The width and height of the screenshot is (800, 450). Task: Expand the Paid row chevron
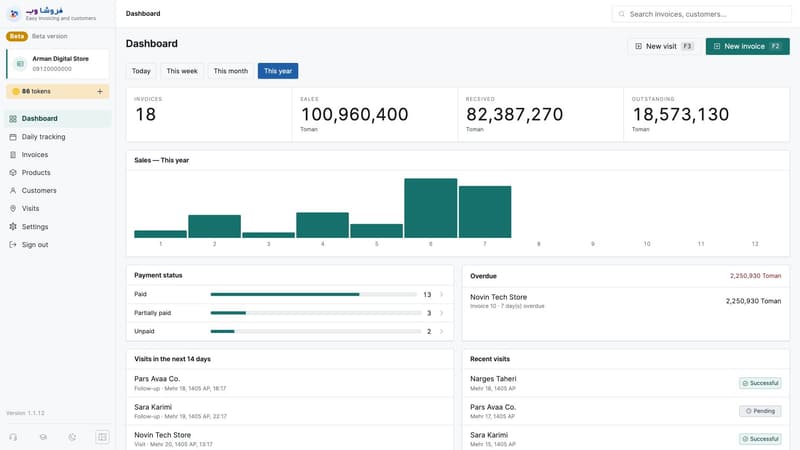441,294
